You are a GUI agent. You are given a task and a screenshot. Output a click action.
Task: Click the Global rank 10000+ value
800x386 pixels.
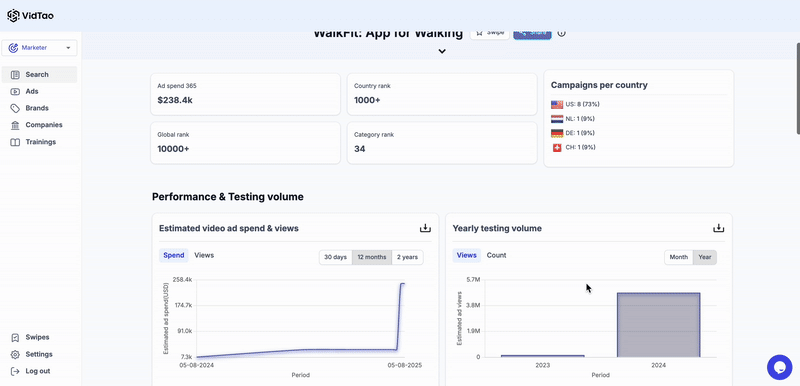point(173,149)
